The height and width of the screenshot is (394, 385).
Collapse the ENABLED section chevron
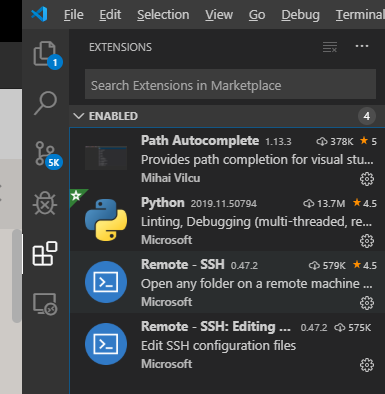(79, 116)
